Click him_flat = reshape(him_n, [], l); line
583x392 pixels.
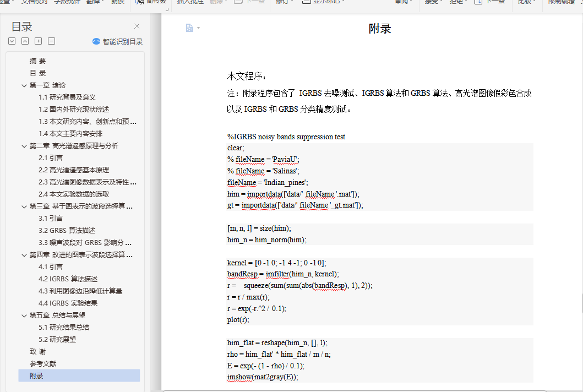277,343
